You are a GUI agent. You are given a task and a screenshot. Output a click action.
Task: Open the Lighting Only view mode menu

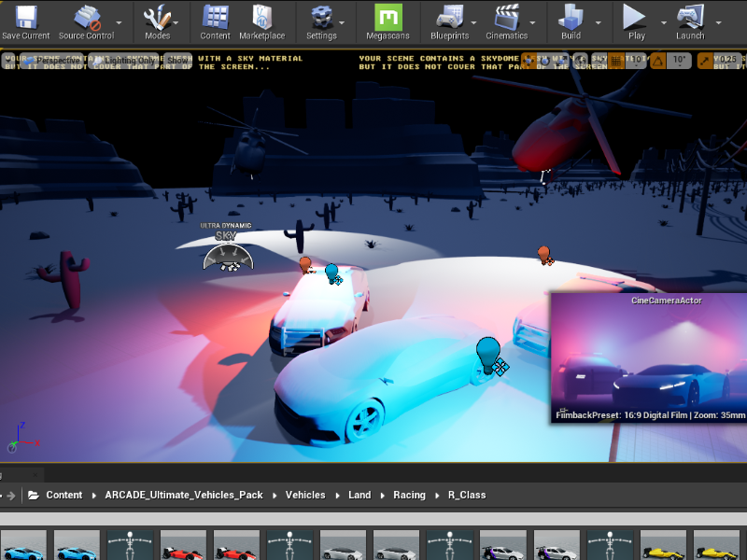[x=127, y=60]
